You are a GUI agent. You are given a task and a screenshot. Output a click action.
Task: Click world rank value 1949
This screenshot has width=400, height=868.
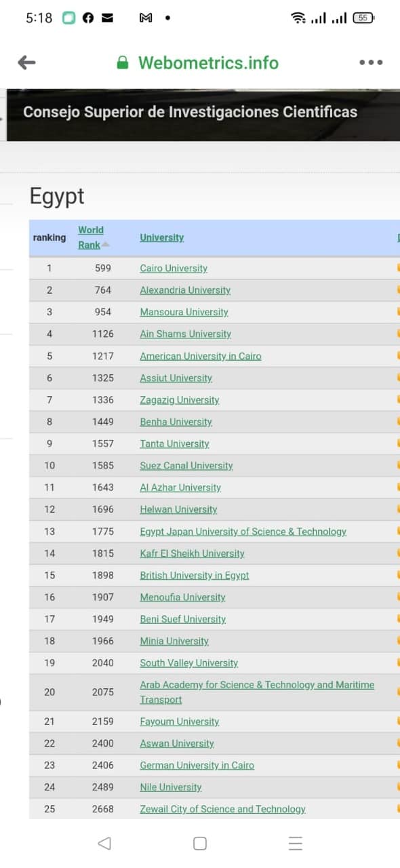click(103, 619)
